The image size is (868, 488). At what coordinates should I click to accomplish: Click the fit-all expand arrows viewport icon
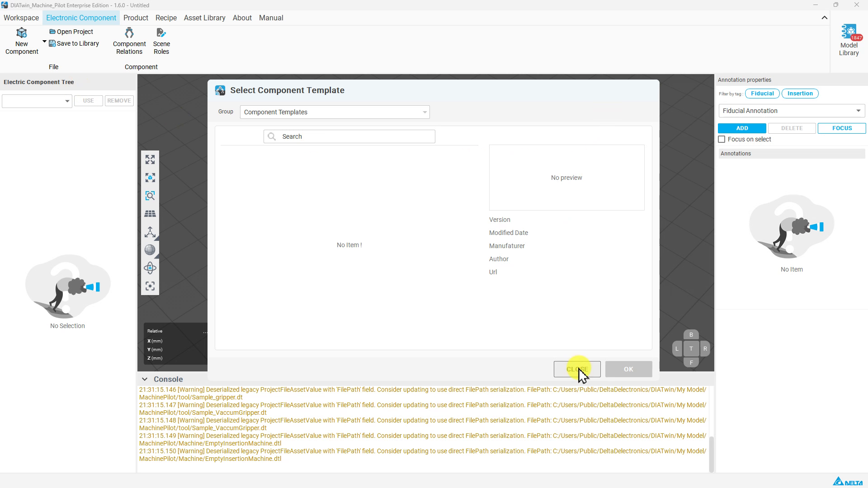pyautogui.click(x=150, y=160)
